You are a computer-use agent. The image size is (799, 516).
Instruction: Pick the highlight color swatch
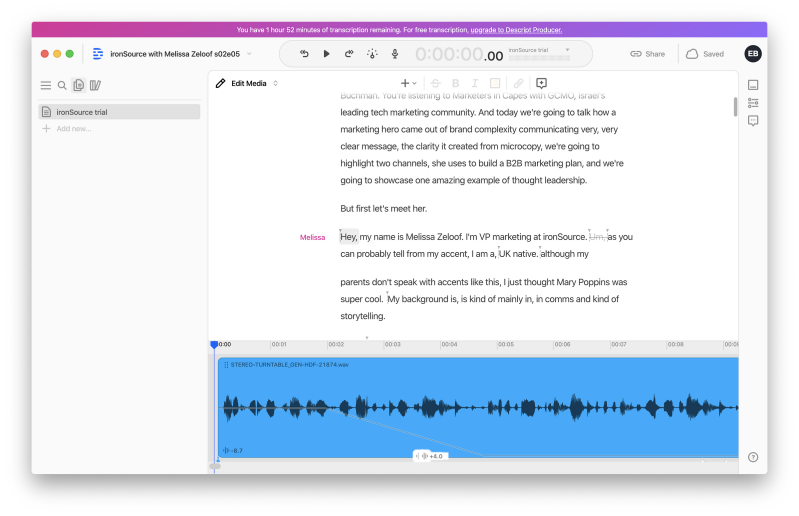(x=495, y=83)
